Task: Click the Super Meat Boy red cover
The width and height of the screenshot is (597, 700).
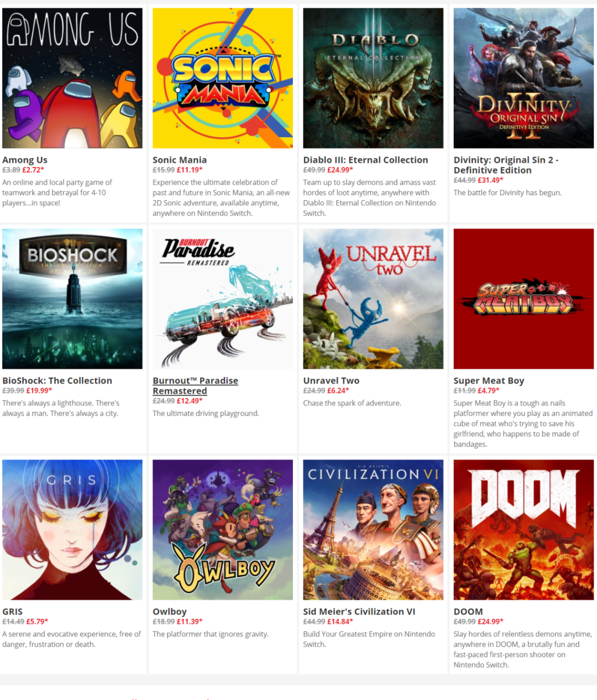Action: tap(523, 299)
